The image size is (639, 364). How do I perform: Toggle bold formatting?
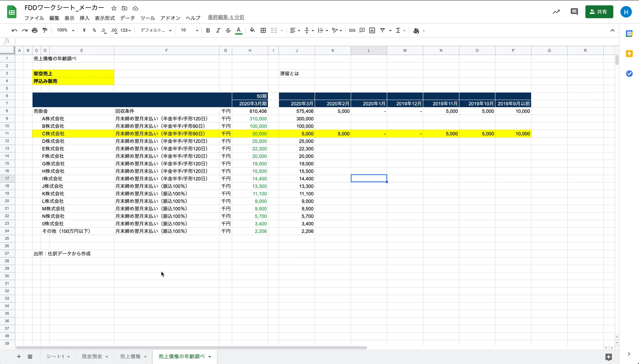tap(208, 31)
